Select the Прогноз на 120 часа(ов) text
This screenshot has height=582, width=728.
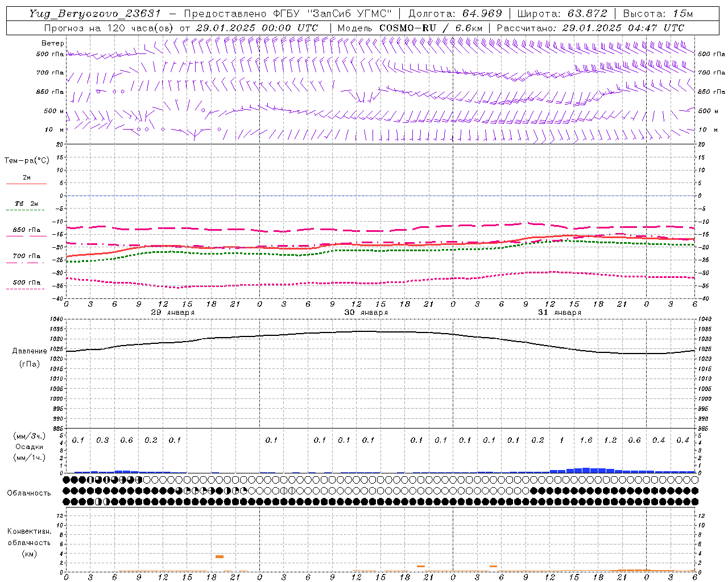(x=109, y=28)
